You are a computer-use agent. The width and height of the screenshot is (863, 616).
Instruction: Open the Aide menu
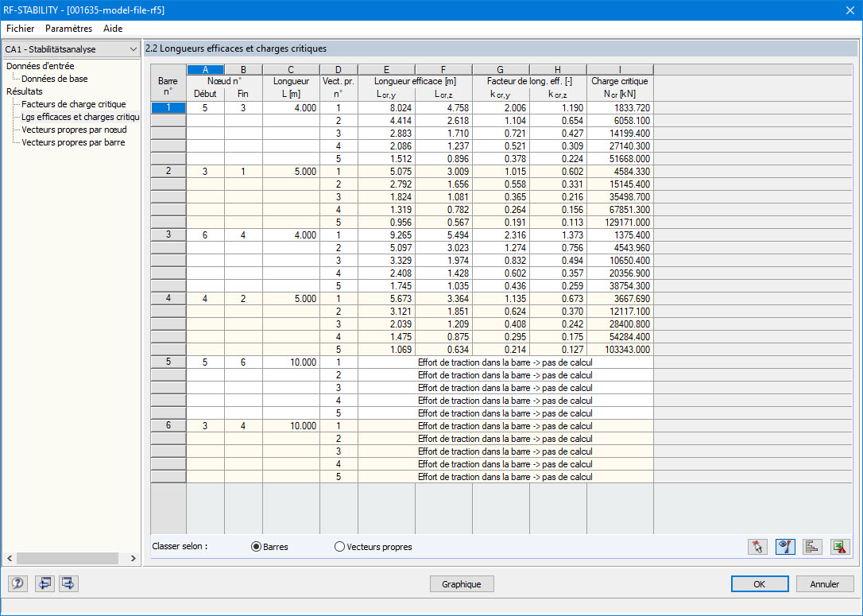(113, 29)
